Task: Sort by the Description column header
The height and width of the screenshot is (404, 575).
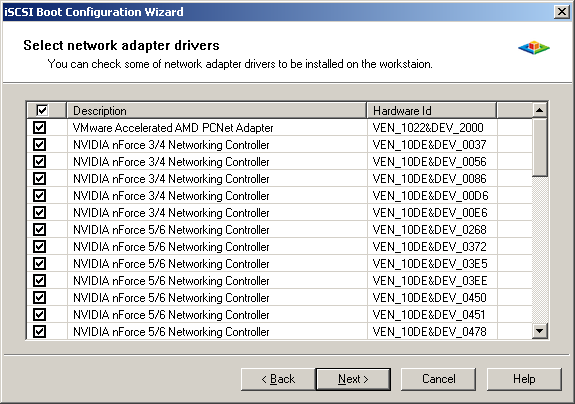Action: click(x=217, y=110)
